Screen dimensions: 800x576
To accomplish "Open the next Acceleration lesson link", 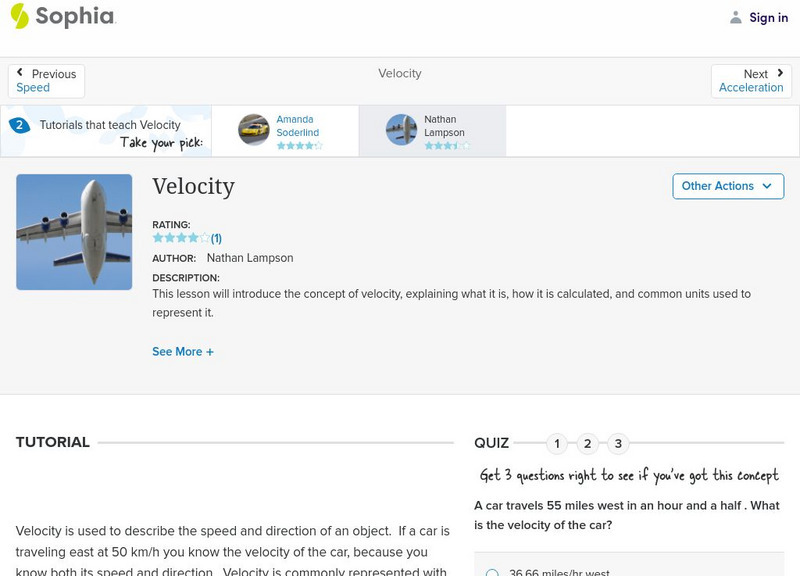I will click(x=751, y=88).
